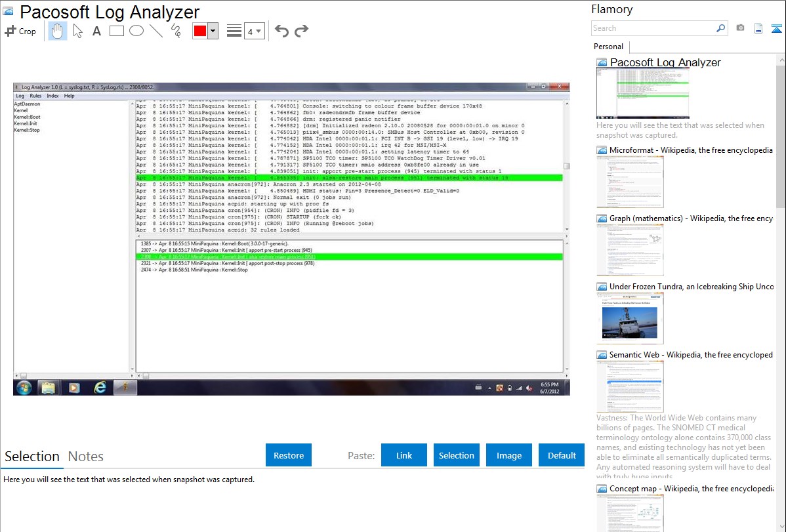This screenshot has width=786, height=532.
Task: Click the Paste Link button
Action: click(x=404, y=455)
